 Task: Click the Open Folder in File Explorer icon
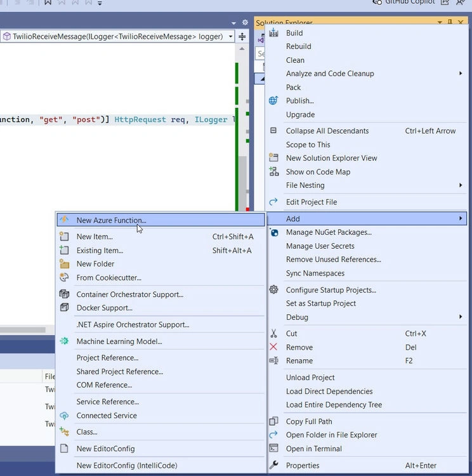click(x=273, y=434)
